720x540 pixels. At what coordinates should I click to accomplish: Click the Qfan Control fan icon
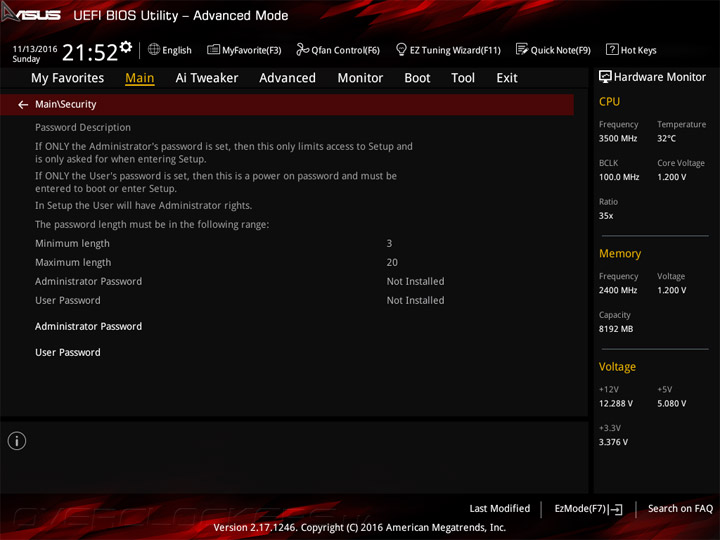302,49
